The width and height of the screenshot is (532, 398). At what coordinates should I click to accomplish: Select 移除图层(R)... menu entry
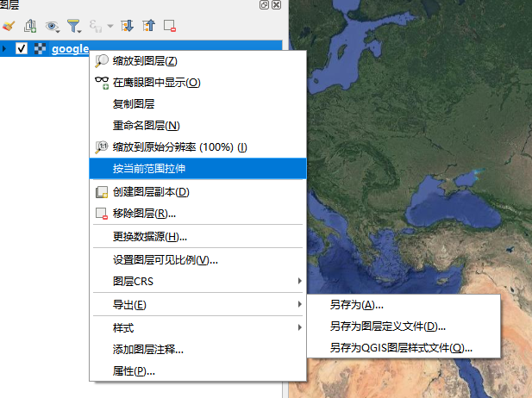coord(197,214)
